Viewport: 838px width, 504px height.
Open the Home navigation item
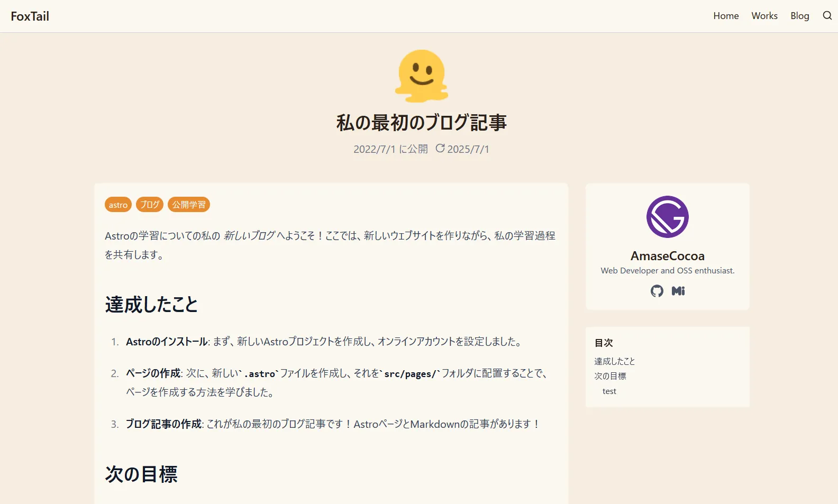(726, 16)
